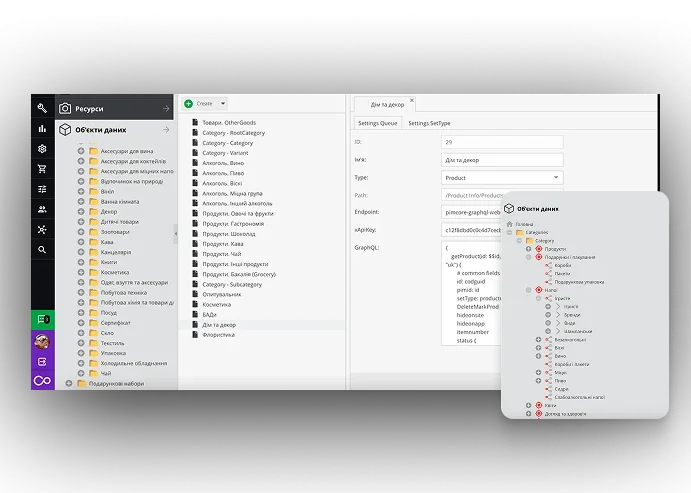Viewport: 691px width, 493px height.
Task: Click the magnifier search icon in sidebar
Action: [x=42, y=250]
